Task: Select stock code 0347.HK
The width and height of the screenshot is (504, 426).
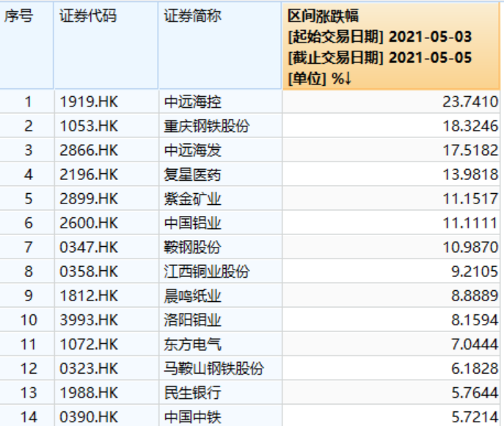Action: click(x=89, y=248)
